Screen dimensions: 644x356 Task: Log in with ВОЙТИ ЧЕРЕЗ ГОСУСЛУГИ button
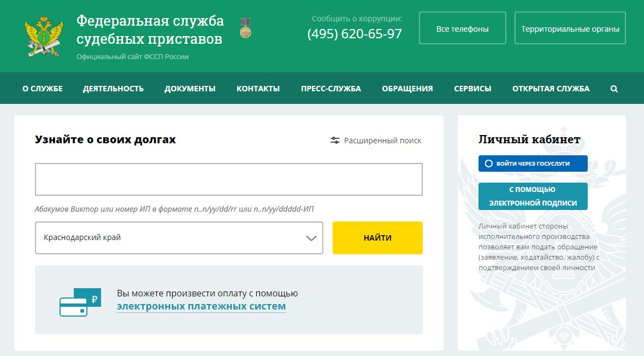coord(533,164)
